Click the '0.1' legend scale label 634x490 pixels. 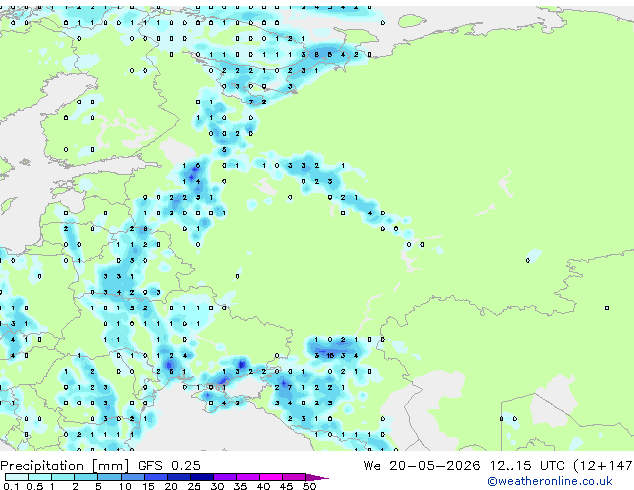coord(11,486)
